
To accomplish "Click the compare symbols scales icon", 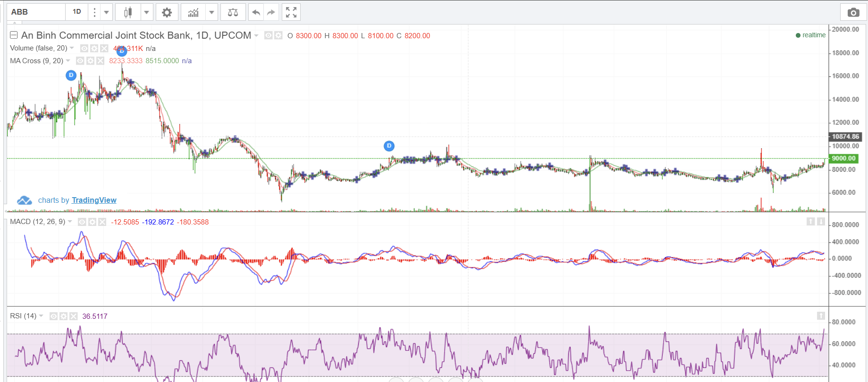I will (x=233, y=12).
